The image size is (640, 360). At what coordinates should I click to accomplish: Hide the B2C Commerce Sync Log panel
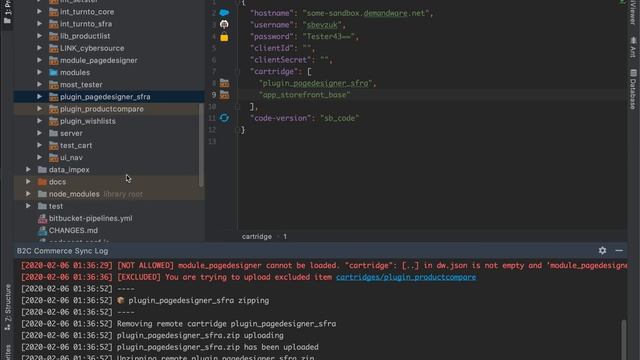(x=619, y=251)
